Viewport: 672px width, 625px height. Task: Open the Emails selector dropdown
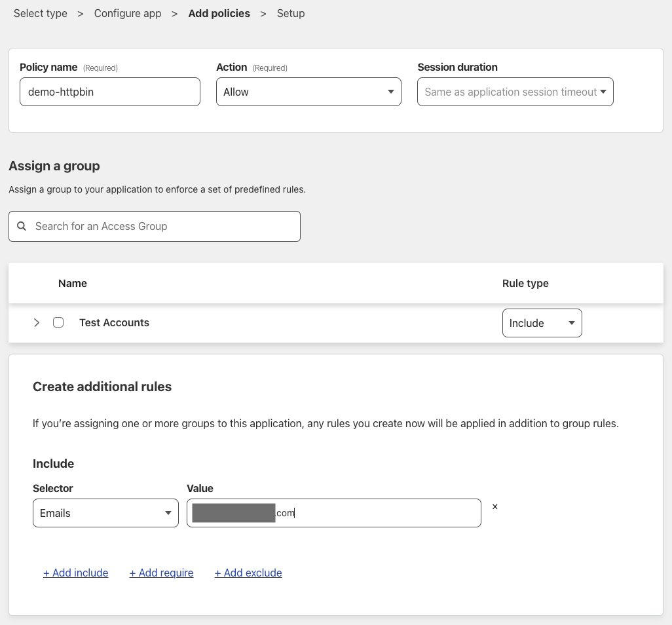tap(105, 513)
